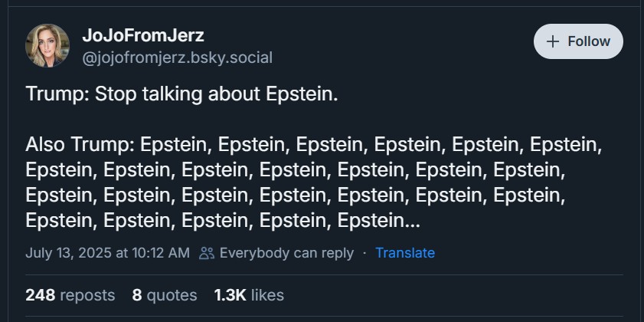Click the trailing 'Epstein...' at post end

coord(378,221)
